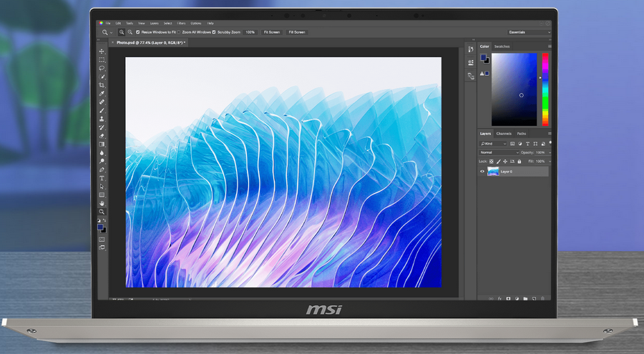The image size is (644, 354).
Task: Select the Crop tool
Action: [102, 85]
